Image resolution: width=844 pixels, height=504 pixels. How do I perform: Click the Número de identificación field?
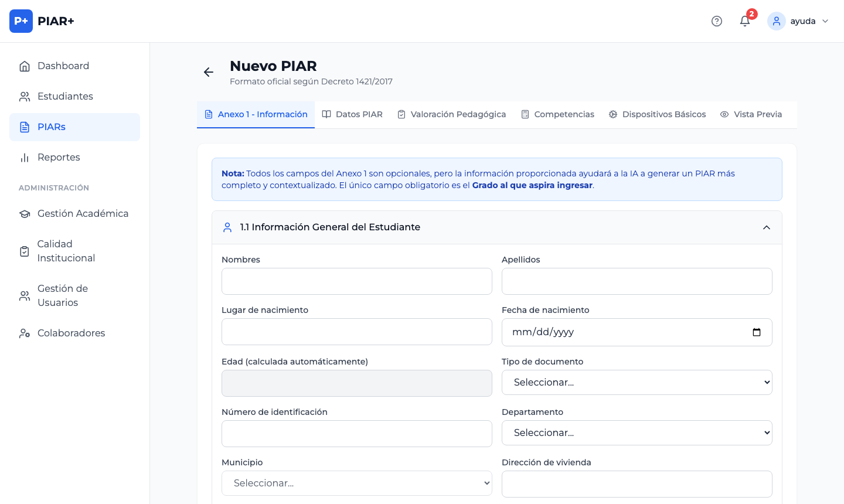click(x=356, y=434)
